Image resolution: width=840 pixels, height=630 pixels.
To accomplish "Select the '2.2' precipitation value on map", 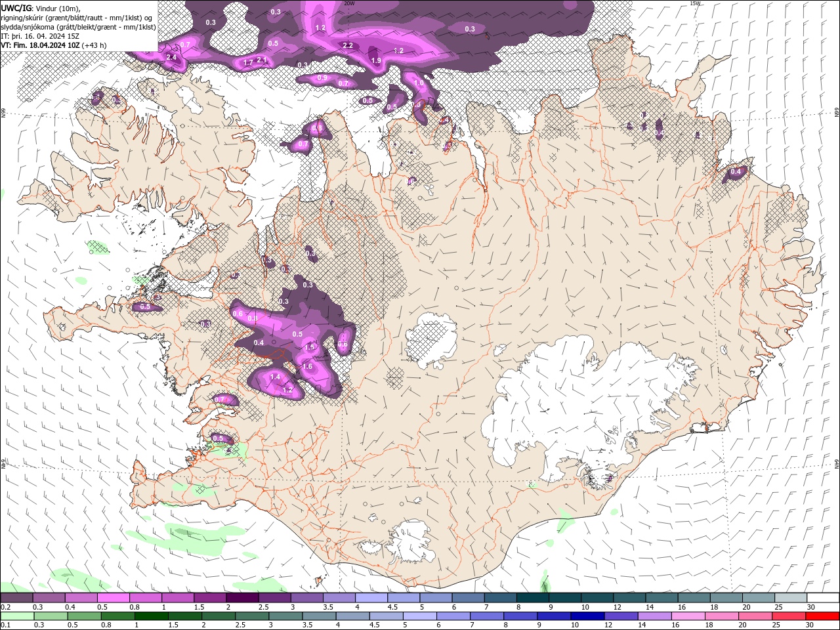I will pyautogui.click(x=348, y=45).
